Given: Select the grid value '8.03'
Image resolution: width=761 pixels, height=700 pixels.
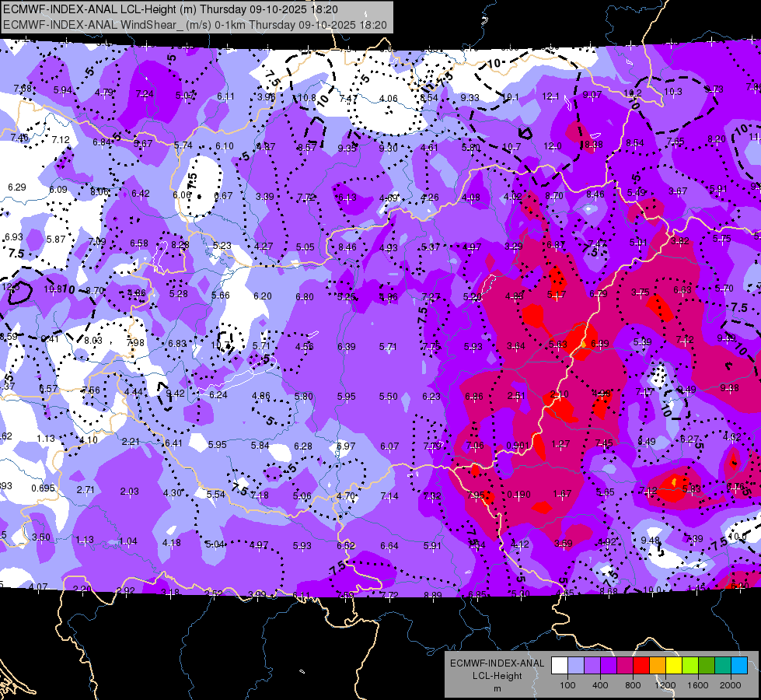Looking at the screenshot, I should coord(93,340).
